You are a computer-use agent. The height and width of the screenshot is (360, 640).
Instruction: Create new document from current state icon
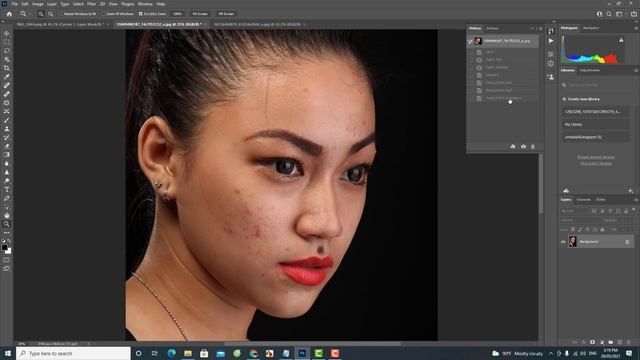[x=513, y=147]
